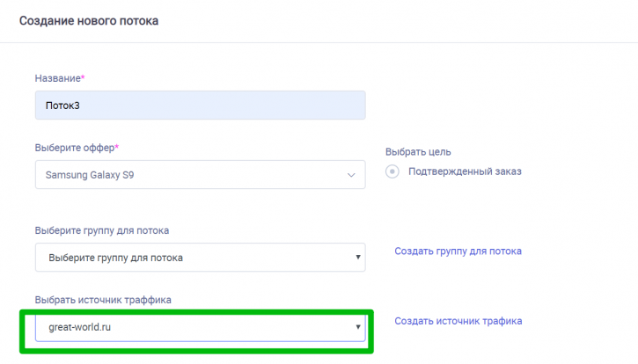
Task: Click the Выберите оффер field label
Action: [x=75, y=148]
